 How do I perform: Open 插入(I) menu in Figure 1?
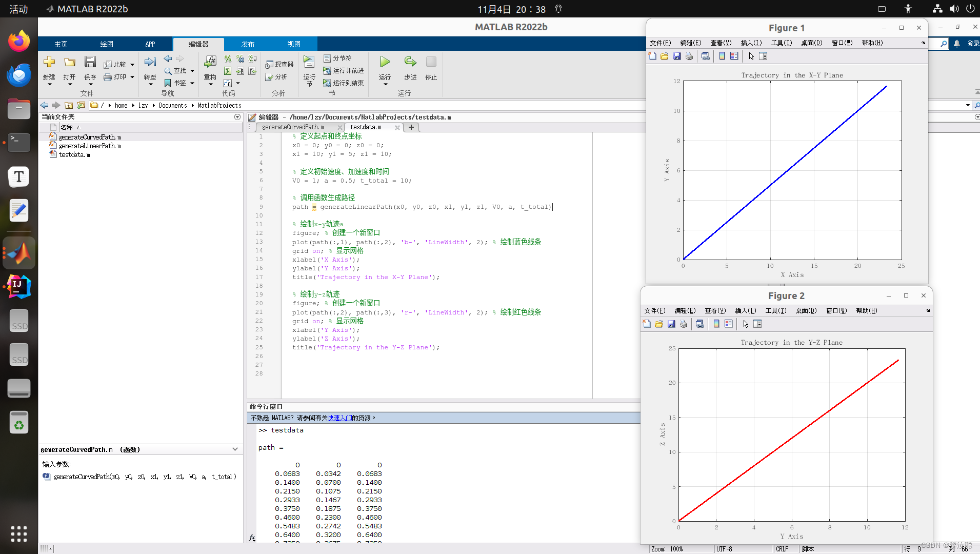pyautogui.click(x=751, y=43)
